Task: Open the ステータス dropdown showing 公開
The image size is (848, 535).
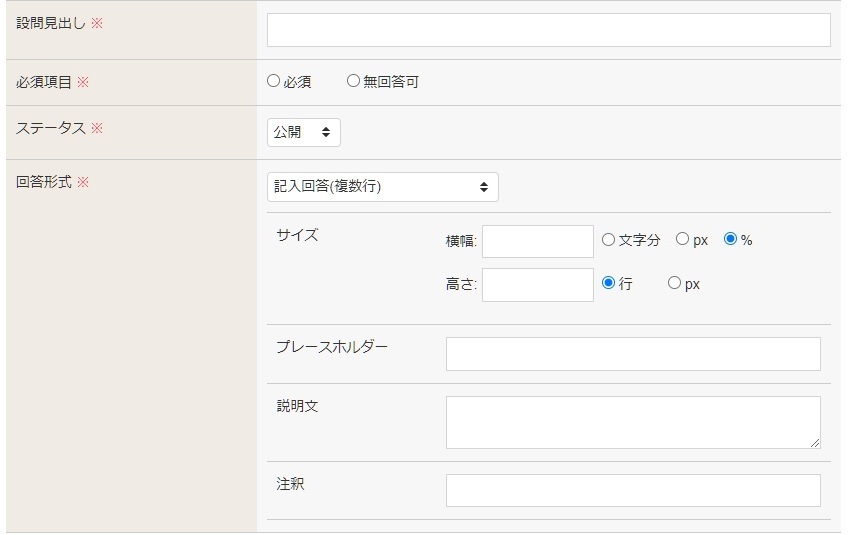Action: [x=303, y=133]
